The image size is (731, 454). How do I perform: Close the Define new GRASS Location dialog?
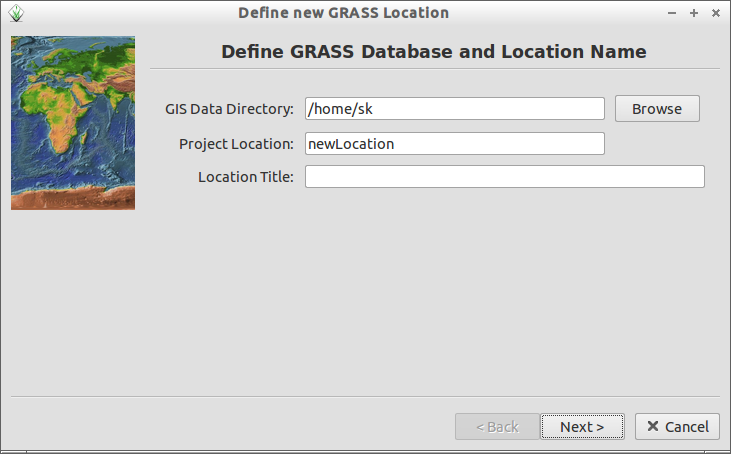[x=716, y=13]
